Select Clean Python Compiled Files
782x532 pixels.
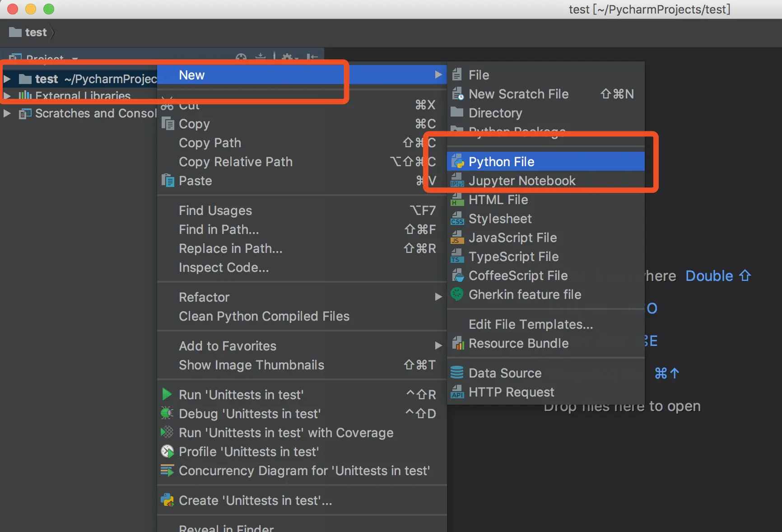302,316
